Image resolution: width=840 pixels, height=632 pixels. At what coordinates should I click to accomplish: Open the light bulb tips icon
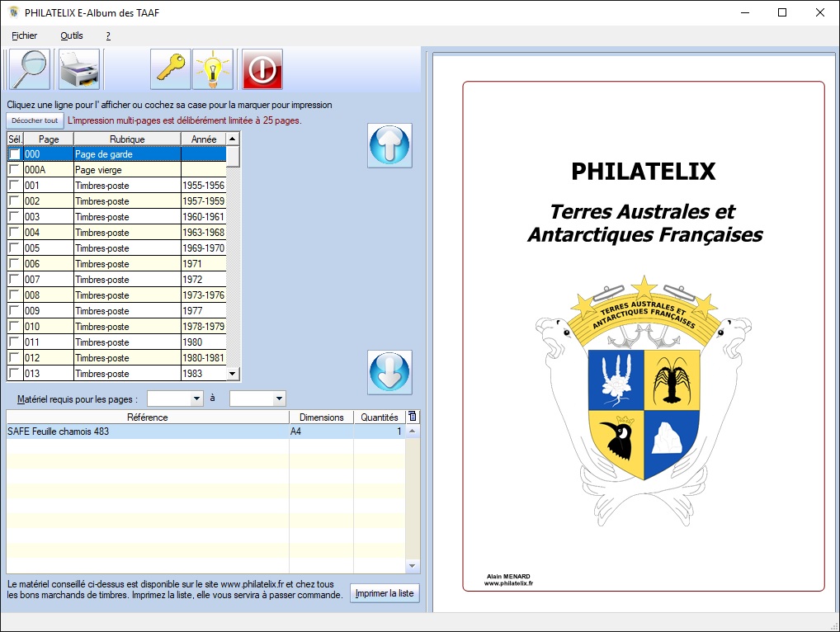point(213,69)
